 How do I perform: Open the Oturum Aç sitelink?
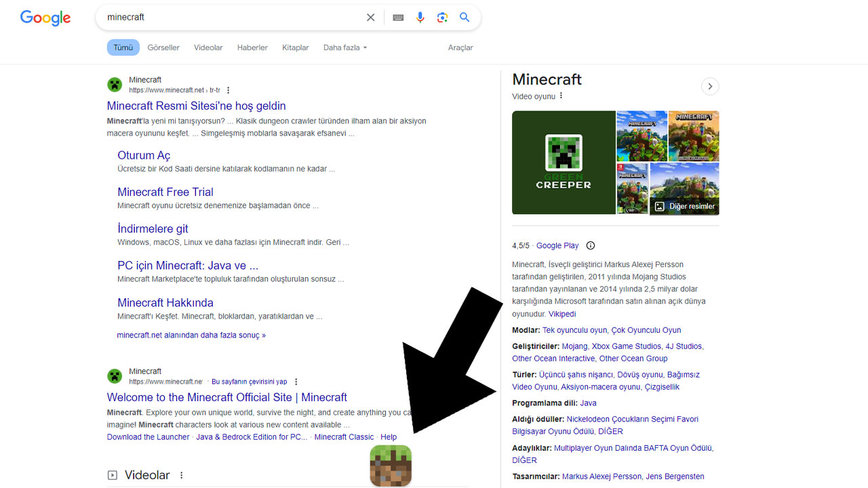tap(144, 155)
